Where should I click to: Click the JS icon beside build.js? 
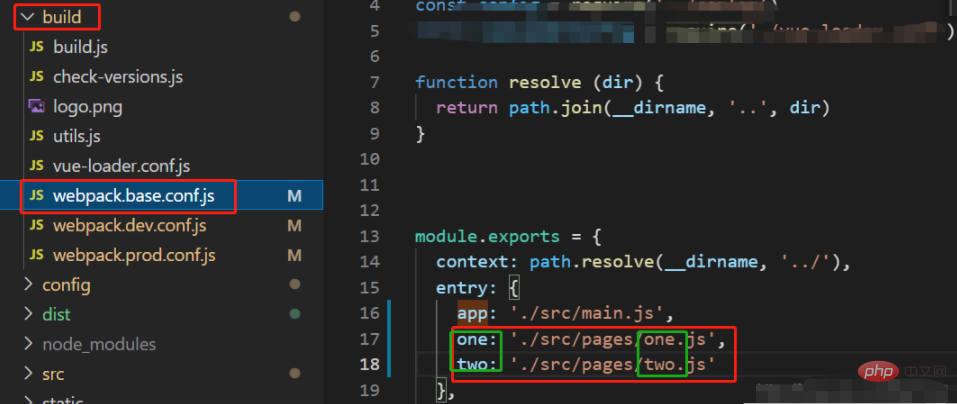pos(37,47)
